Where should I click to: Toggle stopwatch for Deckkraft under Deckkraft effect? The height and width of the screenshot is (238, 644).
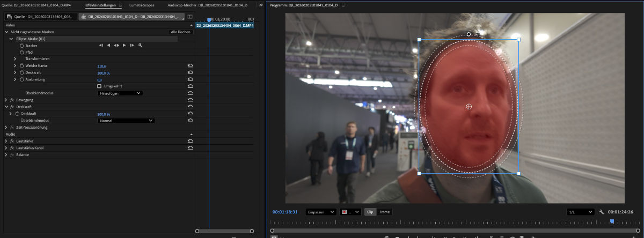17,114
